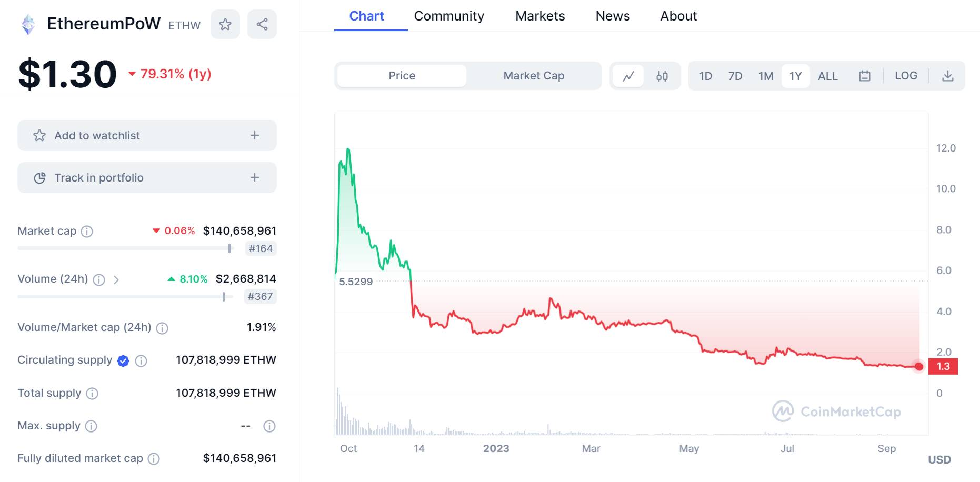
Task: Click the $1.30 price value
Action: (x=67, y=74)
